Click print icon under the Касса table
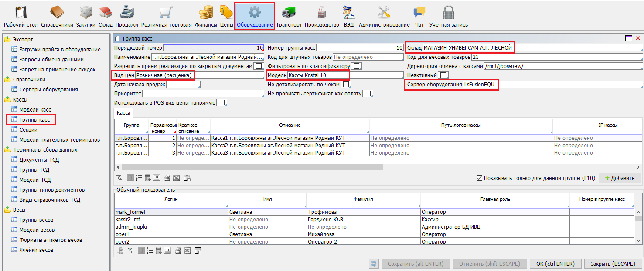644x271 pixels. click(167, 178)
